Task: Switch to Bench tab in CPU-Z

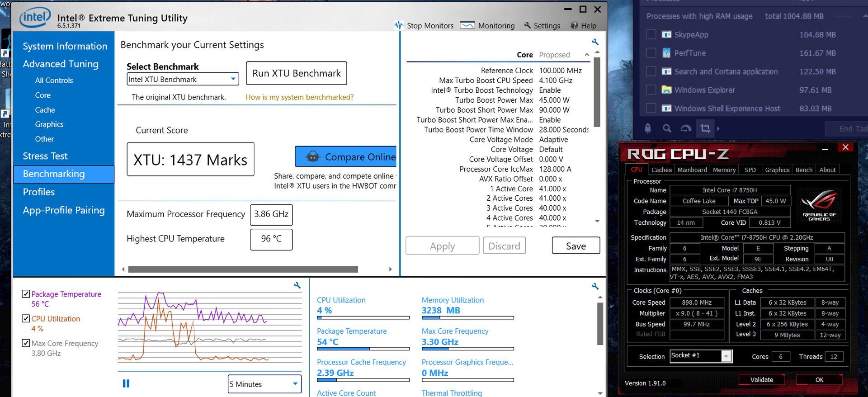Action: pos(804,170)
